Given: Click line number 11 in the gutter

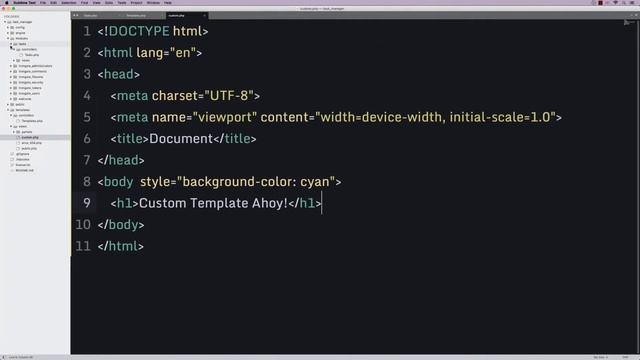Looking at the screenshot, I should [x=83, y=246].
